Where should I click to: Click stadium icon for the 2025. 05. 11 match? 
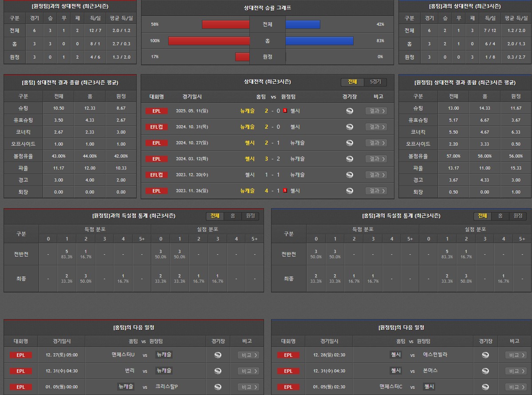coord(350,111)
